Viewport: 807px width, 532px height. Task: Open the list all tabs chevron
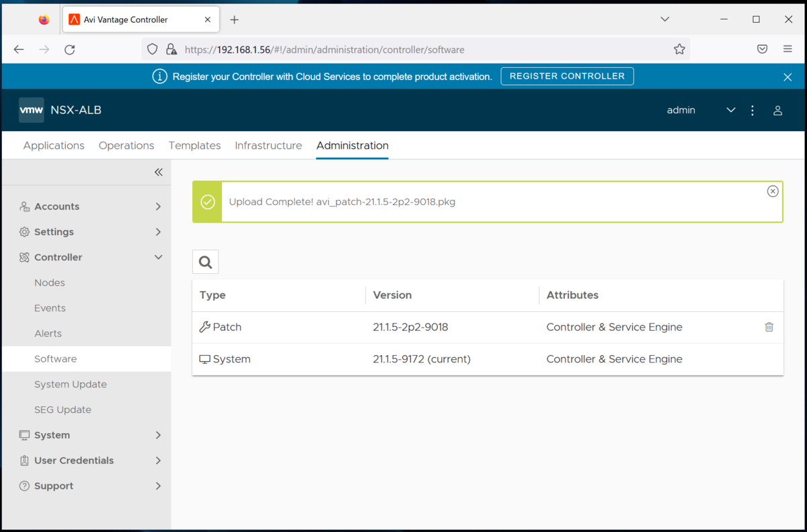pyautogui.click(x=664, y=20)
